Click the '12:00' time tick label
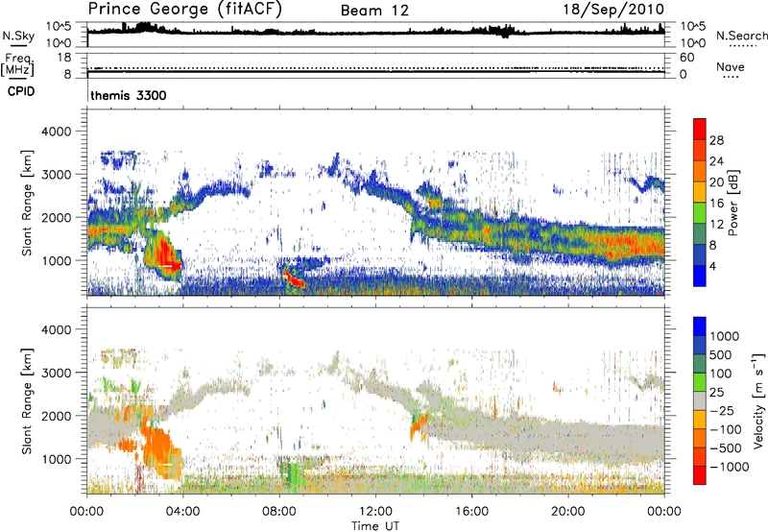The height and width of the screenshot is (532, 768). pos(375,512)
